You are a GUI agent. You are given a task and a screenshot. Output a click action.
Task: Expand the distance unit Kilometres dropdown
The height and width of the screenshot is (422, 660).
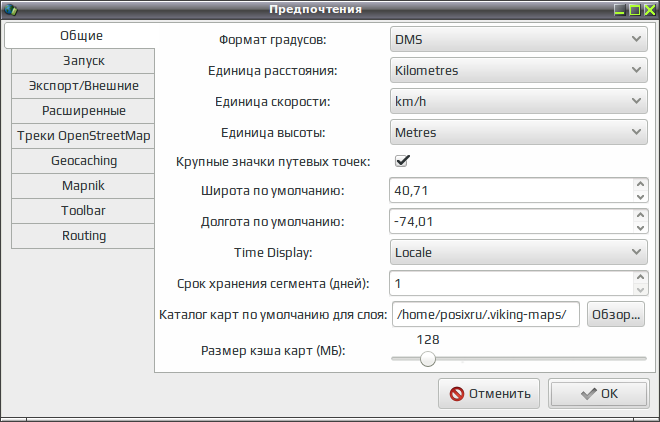[519, 70]
